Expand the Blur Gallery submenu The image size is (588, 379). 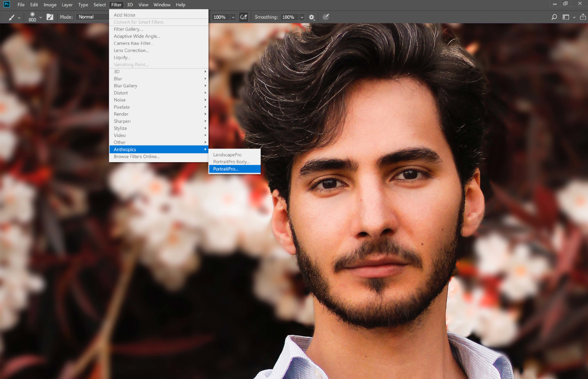159,86
